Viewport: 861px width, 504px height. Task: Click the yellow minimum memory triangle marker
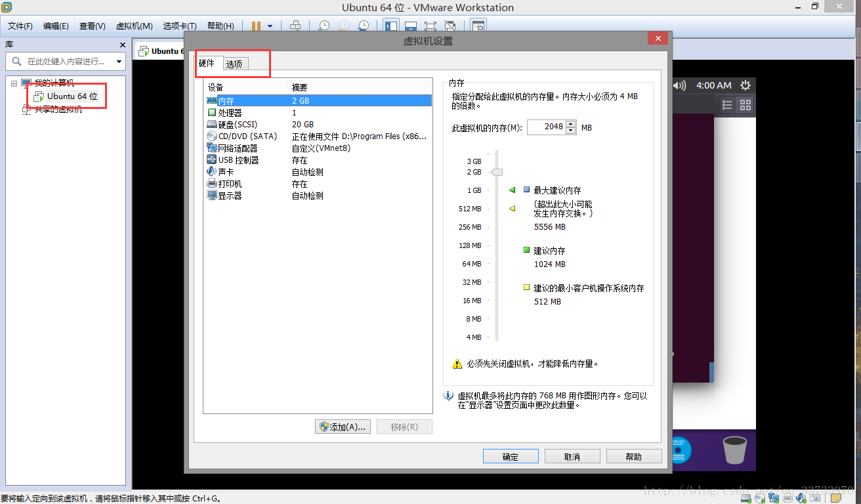click(513, 208)
